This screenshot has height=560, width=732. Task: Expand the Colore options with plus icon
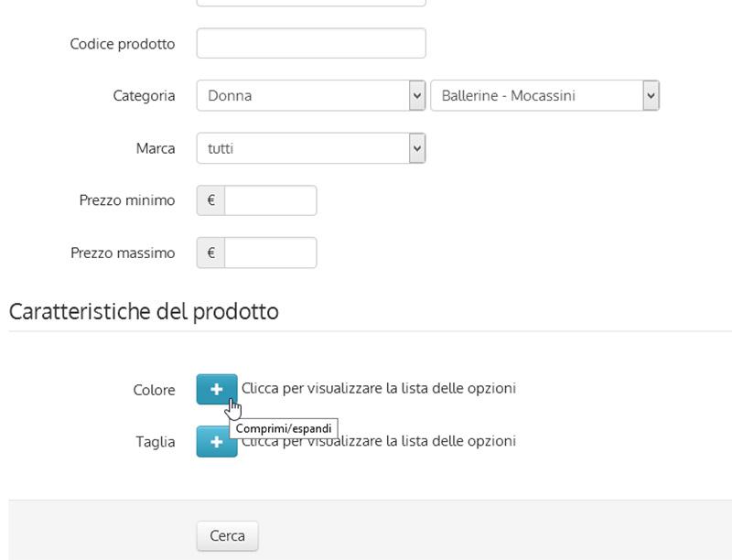coord(217,389)
